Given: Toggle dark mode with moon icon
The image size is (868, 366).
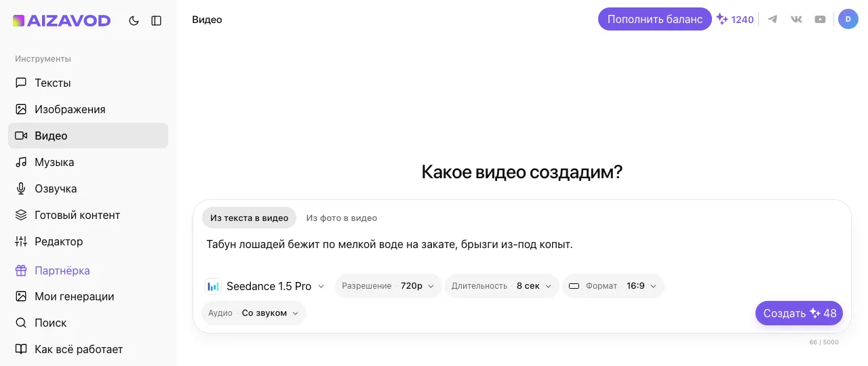Looking at the screenshot, I should [x=134, y=20].
